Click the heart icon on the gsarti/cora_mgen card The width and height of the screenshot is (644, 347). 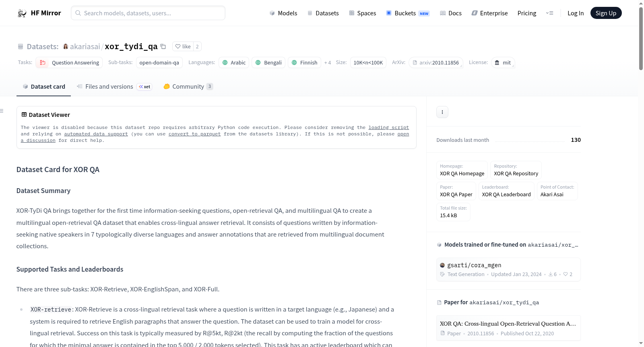pyautogui.click(x=566, y=274)
